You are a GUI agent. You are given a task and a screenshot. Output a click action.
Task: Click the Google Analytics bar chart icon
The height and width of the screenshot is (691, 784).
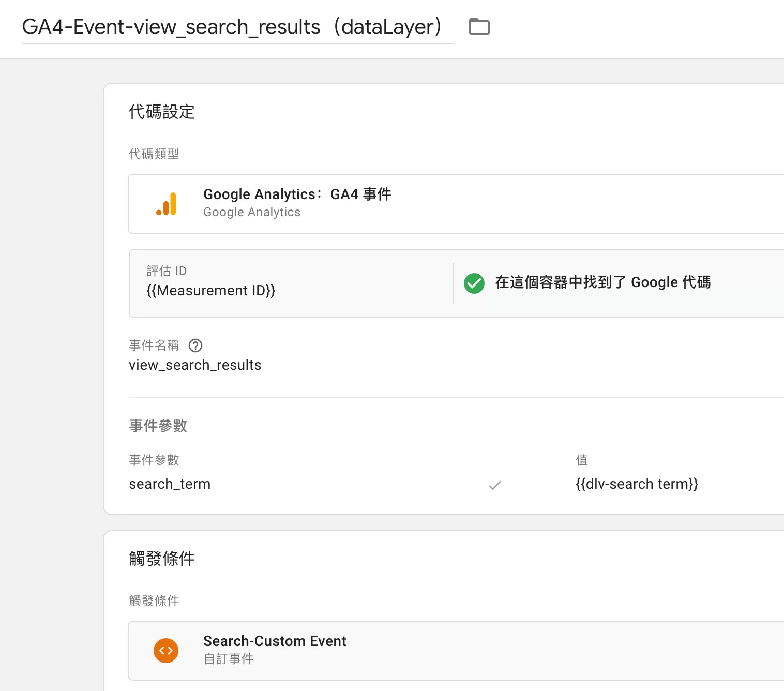167,204
